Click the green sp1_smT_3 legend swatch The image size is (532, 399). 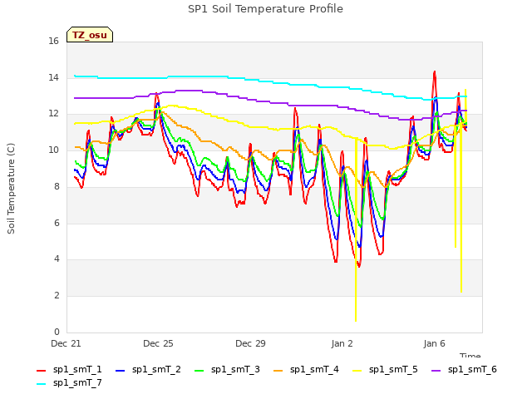[x=199, y=371]
